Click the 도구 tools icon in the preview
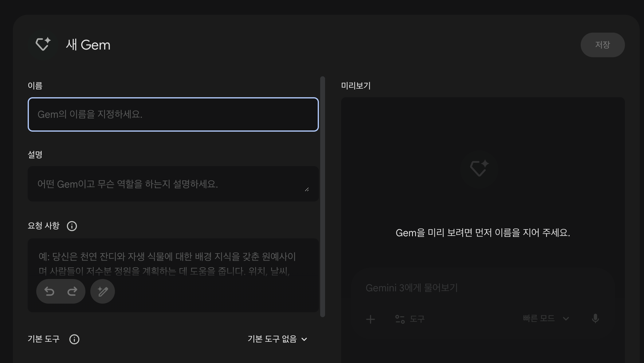The image size is (644, 363). point(400,319)
